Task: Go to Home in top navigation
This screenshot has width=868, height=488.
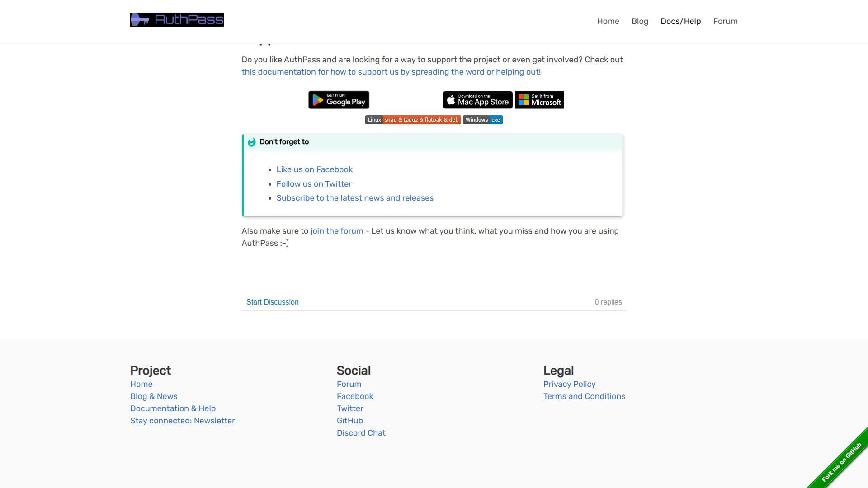Action: click(x=608, y=21)
